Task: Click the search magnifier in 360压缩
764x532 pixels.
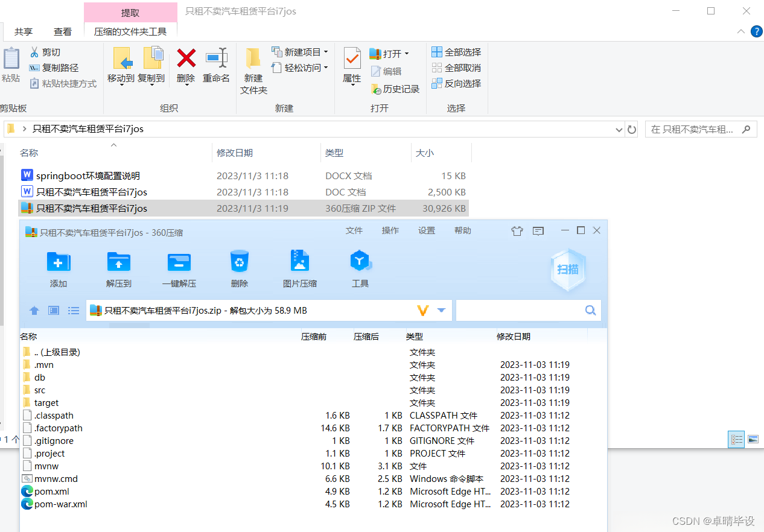Action: [591, 310]
